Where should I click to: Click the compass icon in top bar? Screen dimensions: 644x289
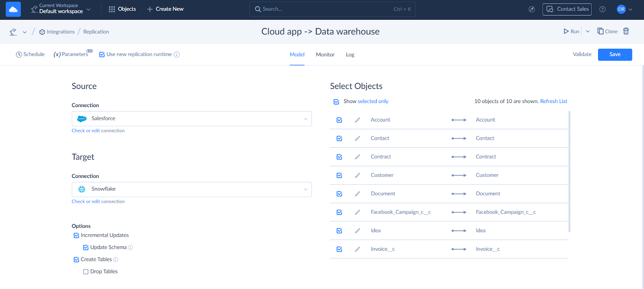point(531,9)
